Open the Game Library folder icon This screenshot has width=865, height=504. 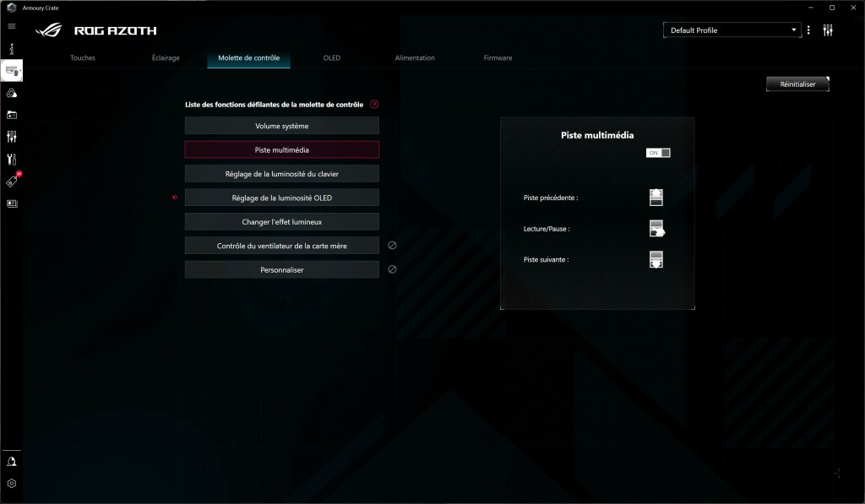[12, 115]
